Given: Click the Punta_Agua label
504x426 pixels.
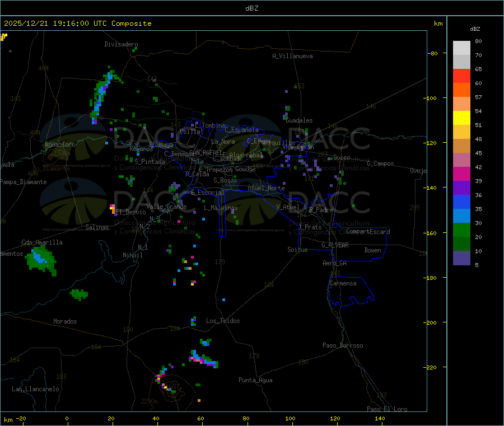Looking at the screenshot, I should point(255,381).
